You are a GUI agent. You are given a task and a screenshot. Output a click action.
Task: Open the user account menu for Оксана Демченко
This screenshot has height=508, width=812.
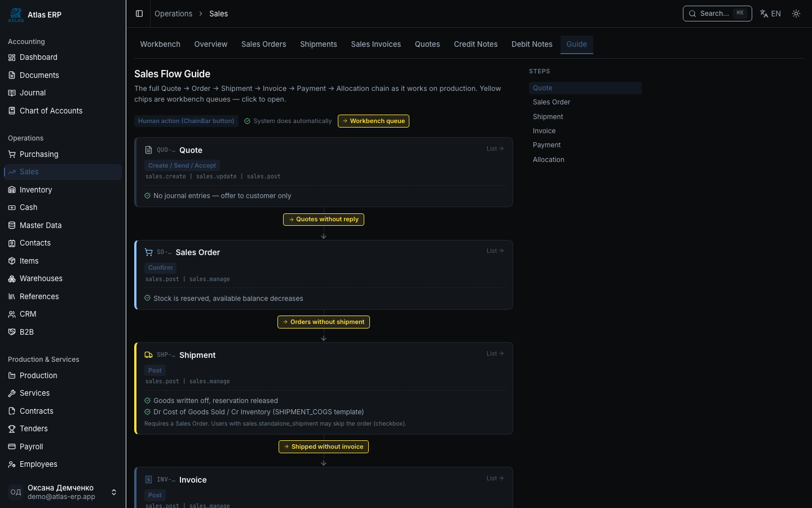click(x=63, y=492)
